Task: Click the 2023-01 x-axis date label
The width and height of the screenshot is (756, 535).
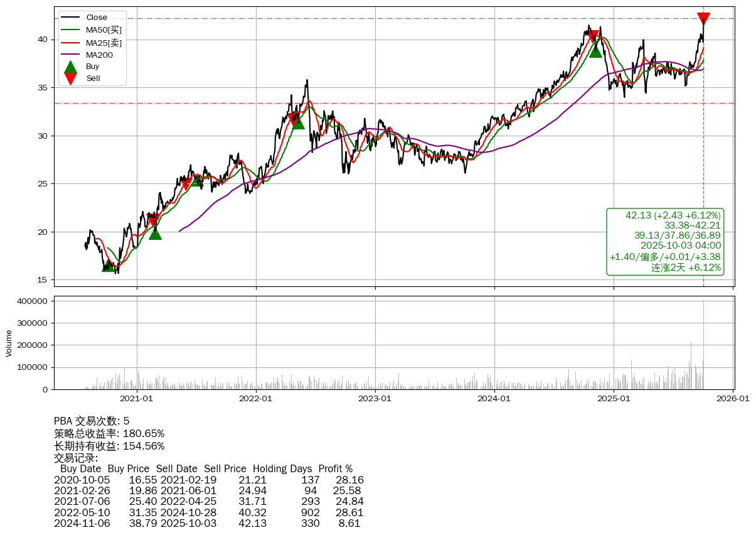Action: coord(375,397)
